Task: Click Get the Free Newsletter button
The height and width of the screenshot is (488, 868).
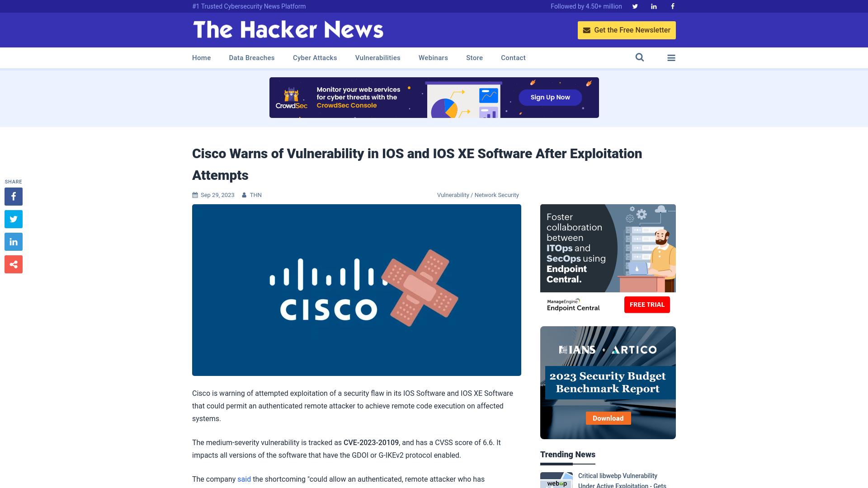Action: (627, 30)
